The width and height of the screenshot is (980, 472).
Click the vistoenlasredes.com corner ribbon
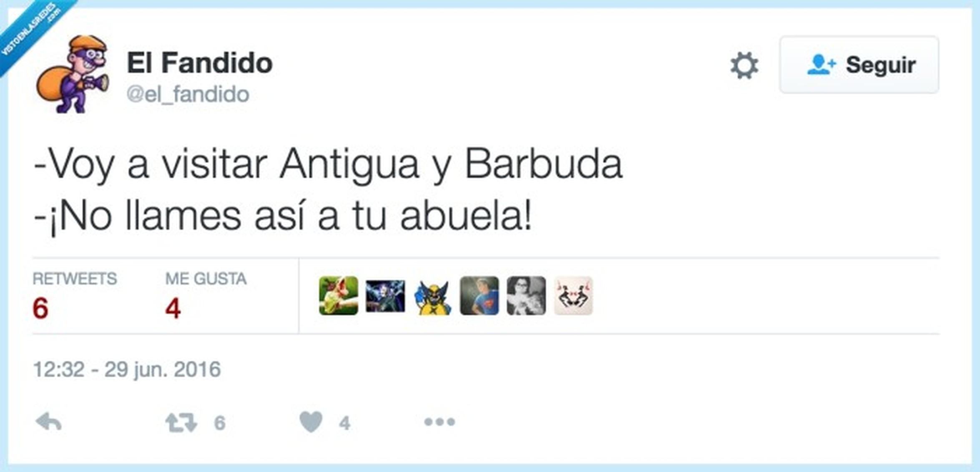pyautogui.click(x=31, y=31)
